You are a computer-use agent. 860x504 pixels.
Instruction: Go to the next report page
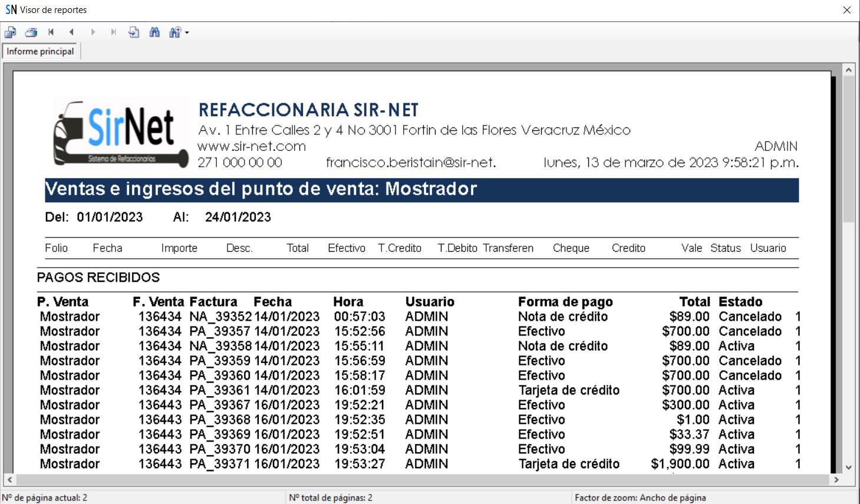93,32
